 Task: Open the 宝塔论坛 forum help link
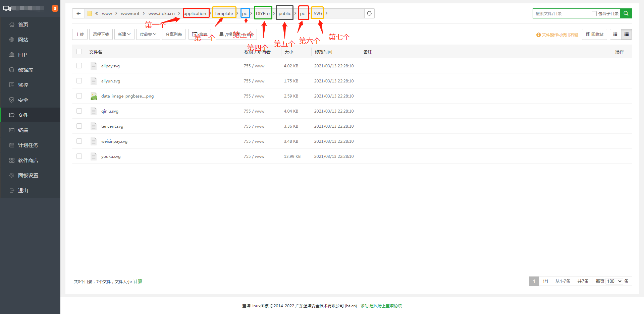[381, 306]
